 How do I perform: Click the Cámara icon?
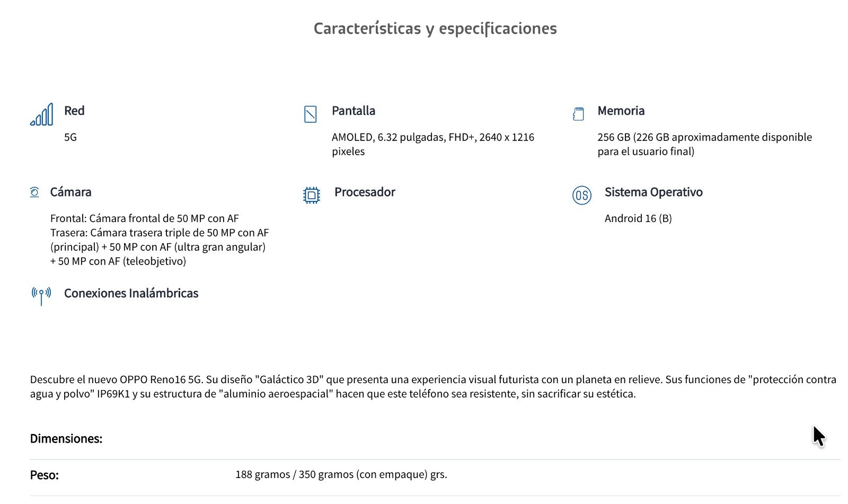coord(34,192)
